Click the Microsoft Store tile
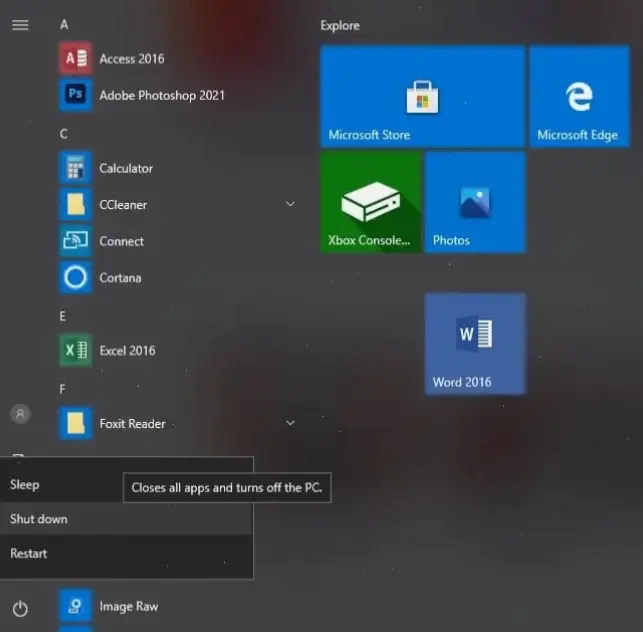Image resolution: width=643 pixels, height=632 pixels. point(422,96)
